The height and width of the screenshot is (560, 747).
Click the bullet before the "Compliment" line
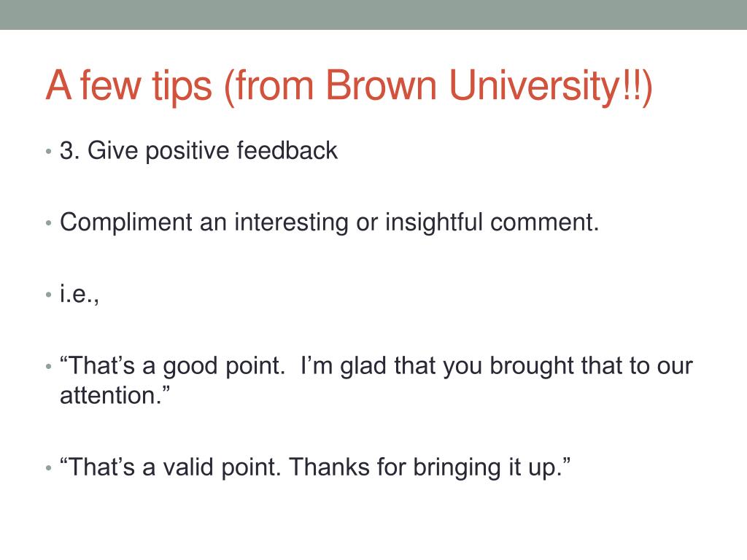point(48,223)
